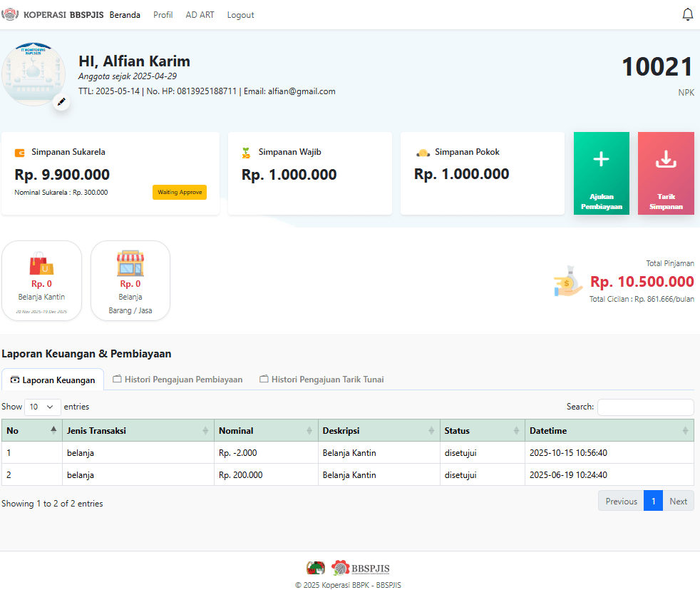
Task: Click the HI, Alfian Karim heading
Action: tap(135, 61)
